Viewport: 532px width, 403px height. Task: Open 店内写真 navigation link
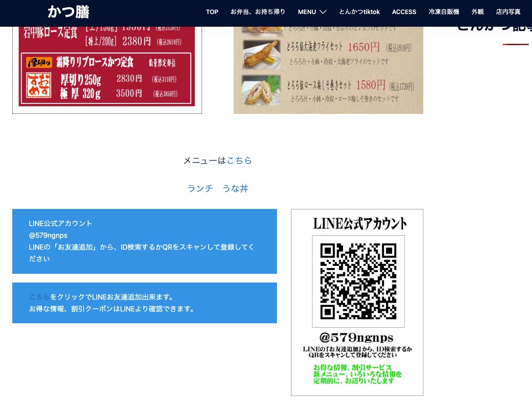pos(508,12)
